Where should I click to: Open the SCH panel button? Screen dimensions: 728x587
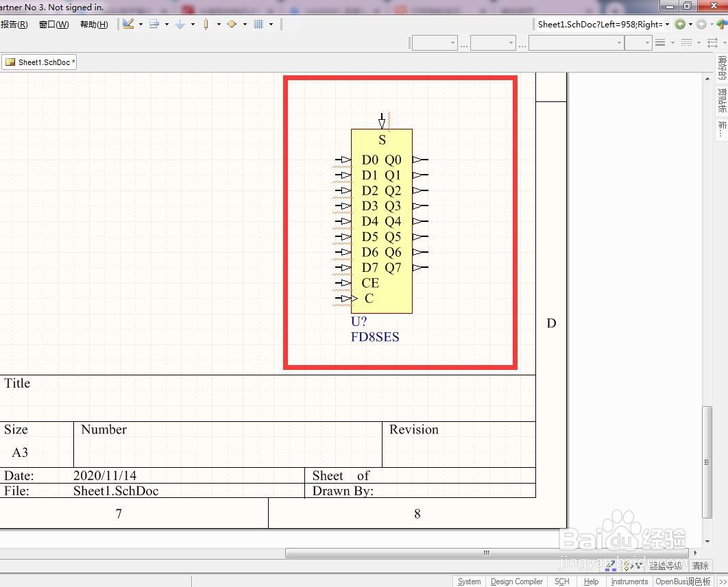pos(562,582)
